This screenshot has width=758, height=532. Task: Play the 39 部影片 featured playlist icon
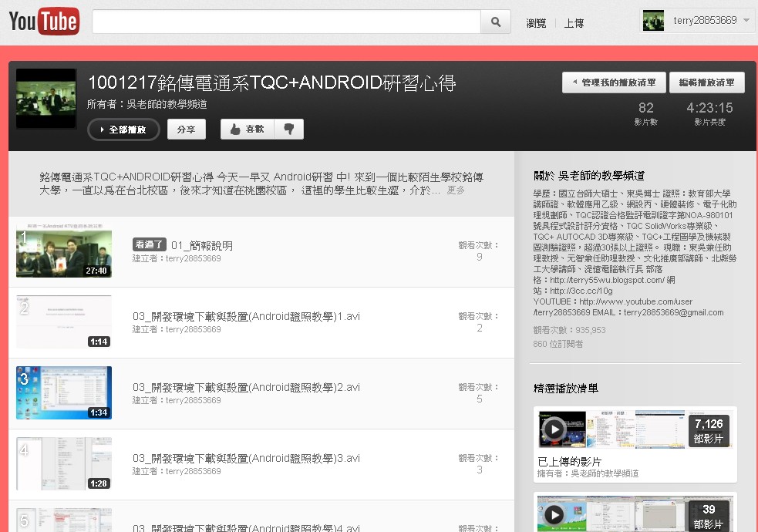(554, 515)
